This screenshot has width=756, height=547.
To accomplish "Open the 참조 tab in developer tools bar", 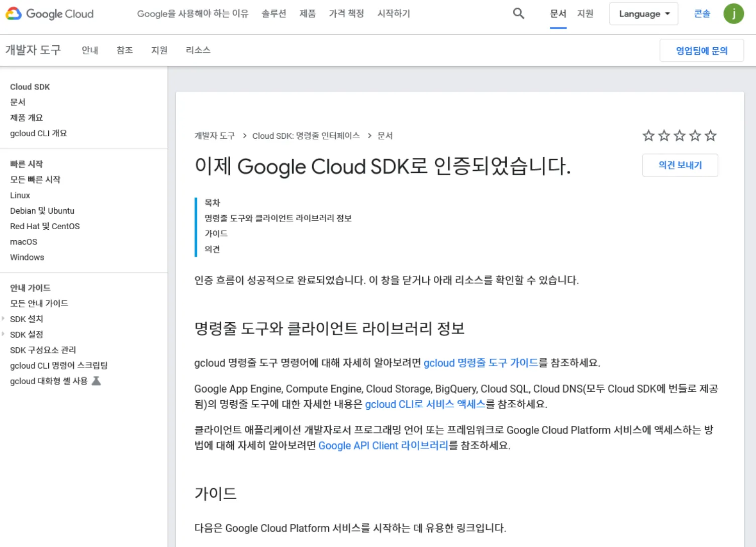I will click(125, 50).
